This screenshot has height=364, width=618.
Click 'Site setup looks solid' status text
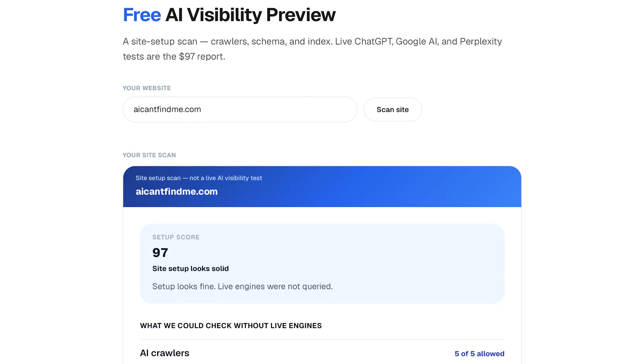(190, 269)
